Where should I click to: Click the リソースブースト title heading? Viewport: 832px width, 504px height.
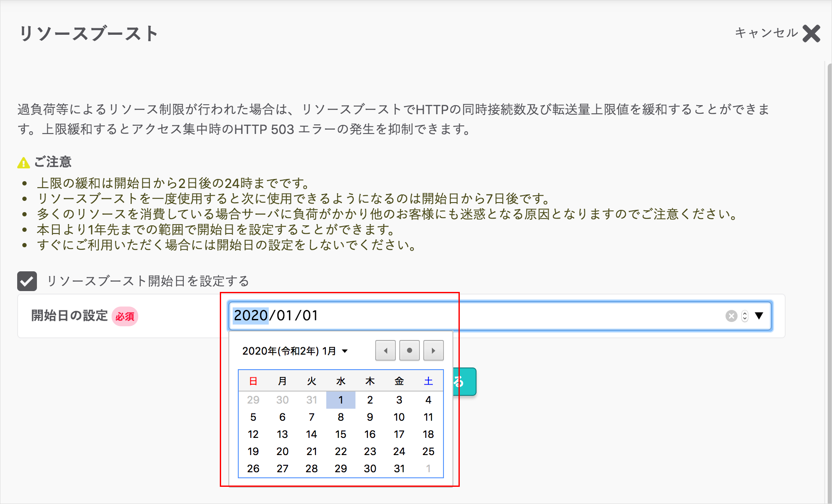click(x=88, y=34)
